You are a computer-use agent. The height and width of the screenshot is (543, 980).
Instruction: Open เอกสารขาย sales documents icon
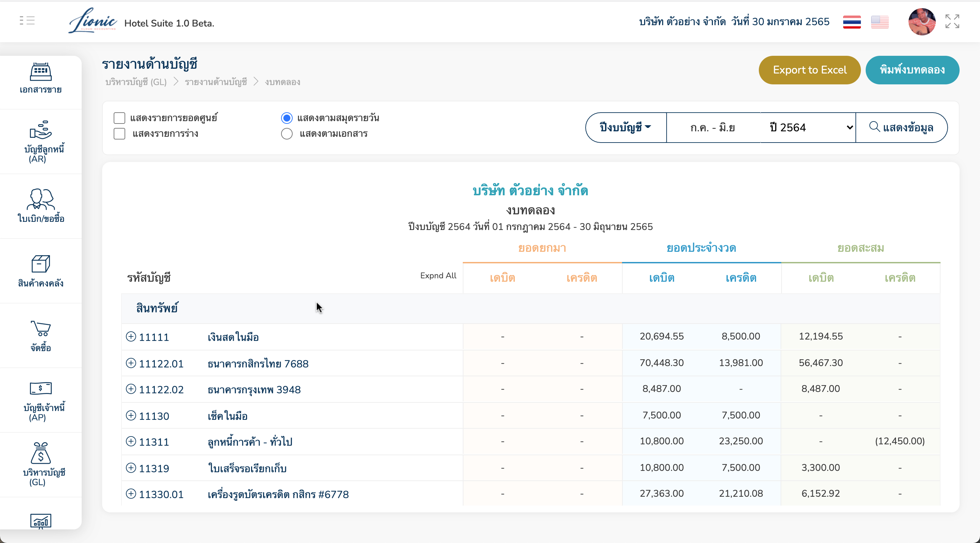pos(41,71)
